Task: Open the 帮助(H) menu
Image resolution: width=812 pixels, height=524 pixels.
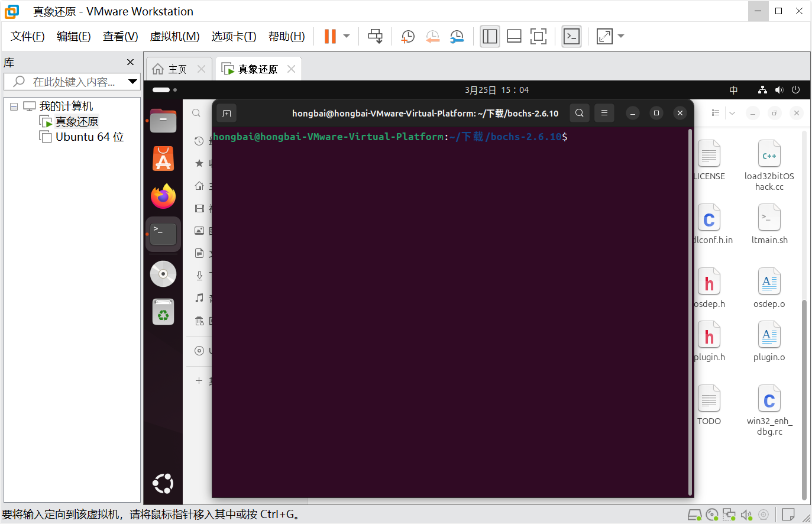Action: coord(287,37)
